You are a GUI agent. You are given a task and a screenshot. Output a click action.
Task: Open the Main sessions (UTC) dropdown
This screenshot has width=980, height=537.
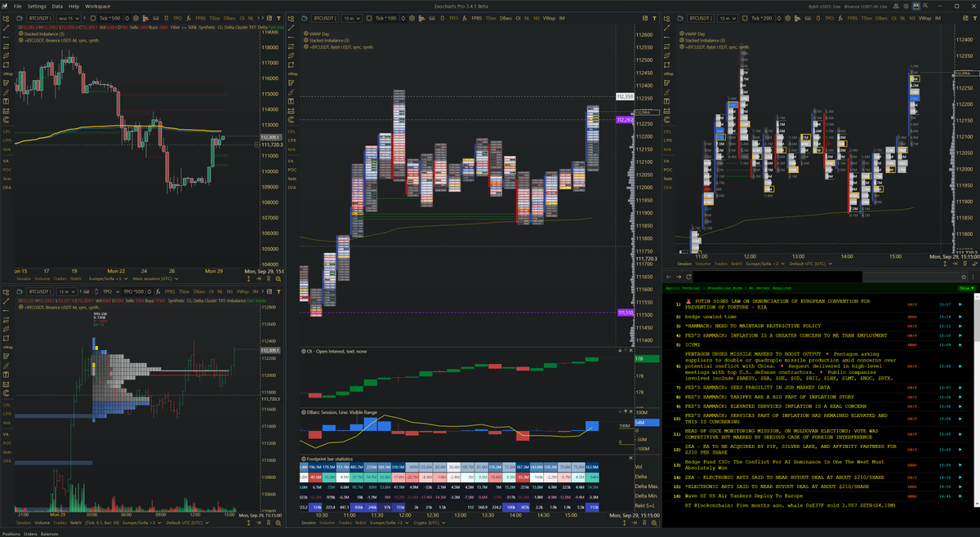[x=155, y=278]
